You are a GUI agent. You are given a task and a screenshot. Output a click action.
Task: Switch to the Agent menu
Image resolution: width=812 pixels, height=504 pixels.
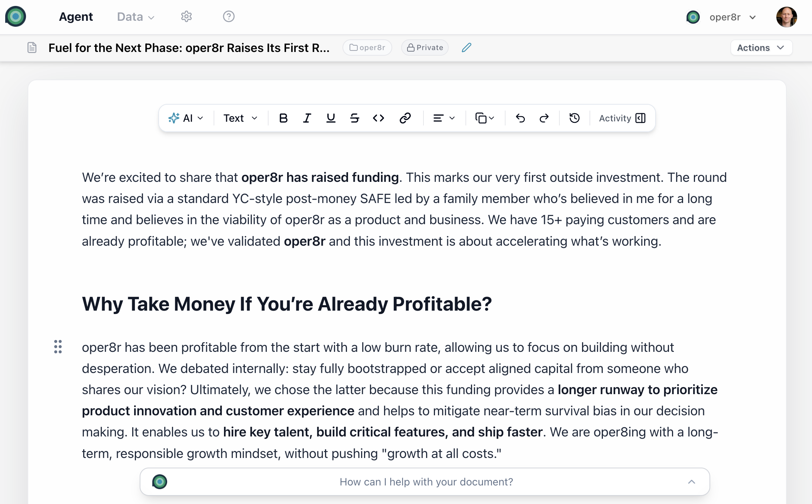[x=76, y=16]
